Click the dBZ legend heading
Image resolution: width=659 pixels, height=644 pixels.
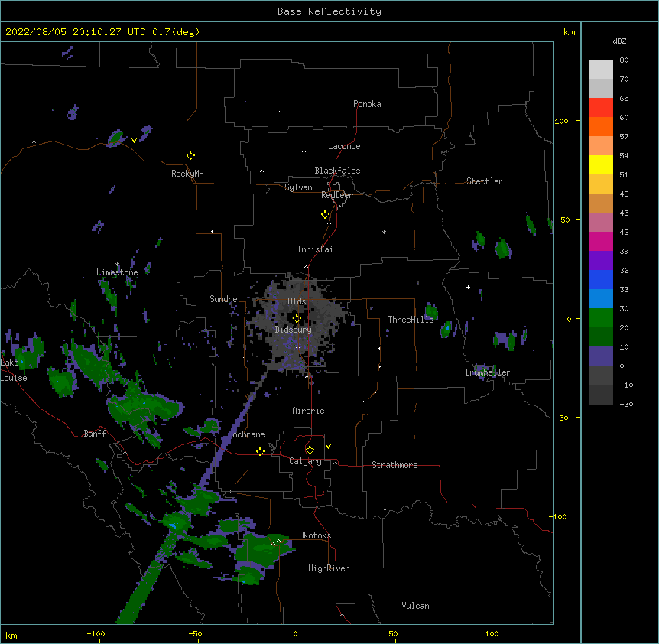tap(619, 41)
